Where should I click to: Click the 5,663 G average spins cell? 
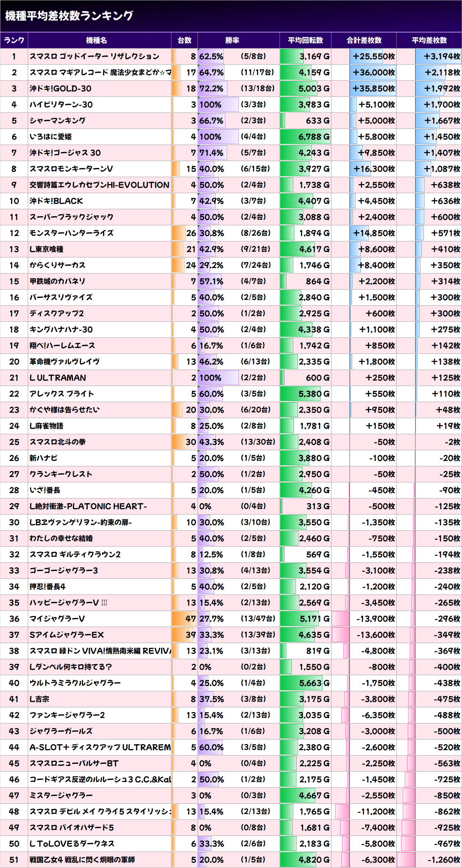tap(305, 683)
